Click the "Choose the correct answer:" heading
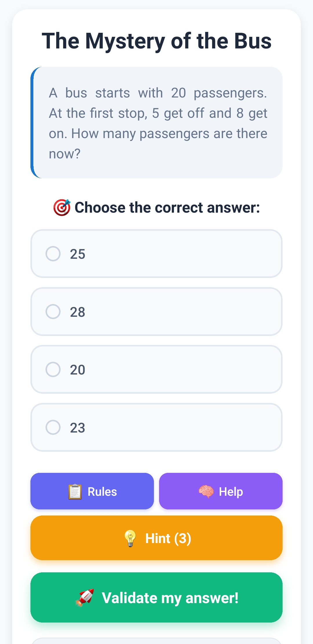Screen dimensions: 313x644 pyautogui.click(x=167, y=208)
